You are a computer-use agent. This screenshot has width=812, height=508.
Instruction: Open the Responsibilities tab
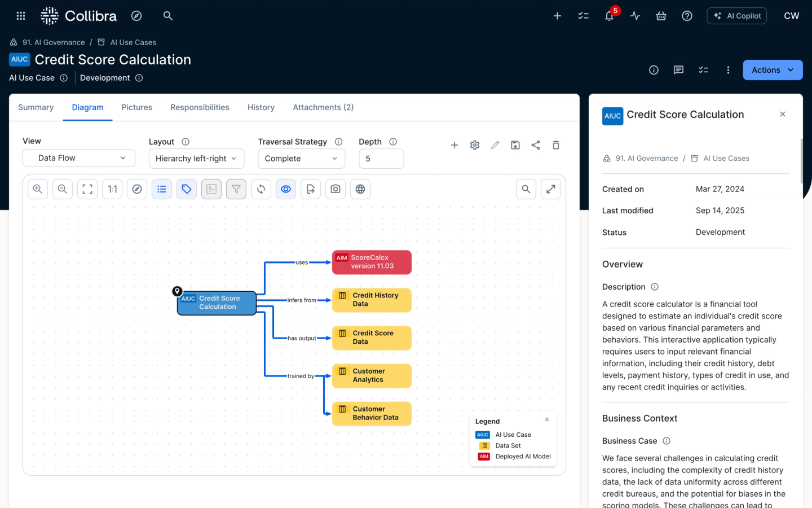(x=200, y=107)
